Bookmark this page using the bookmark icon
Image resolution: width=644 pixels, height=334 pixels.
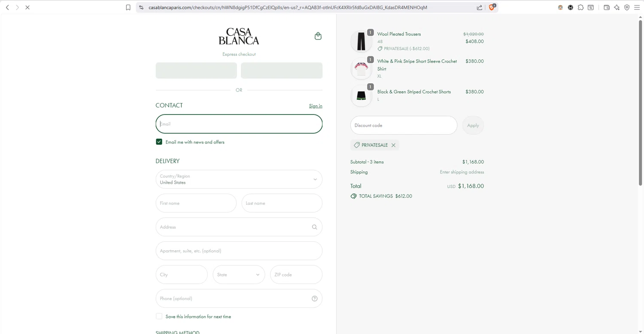click(128, 7)
